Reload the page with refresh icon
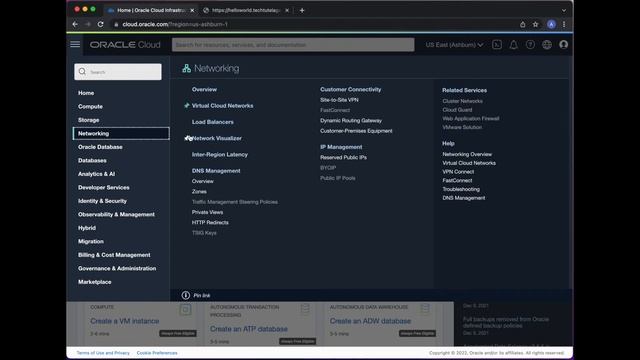640x360 pixels. point(100,24)
